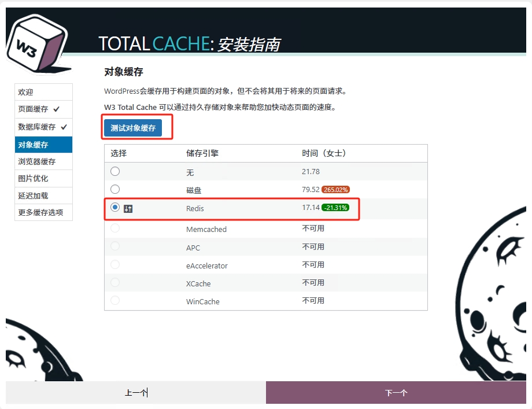The image size is (532, 409).
Task: Open the 数据库缓存 step in sidebar
Action: coord(43,127)
